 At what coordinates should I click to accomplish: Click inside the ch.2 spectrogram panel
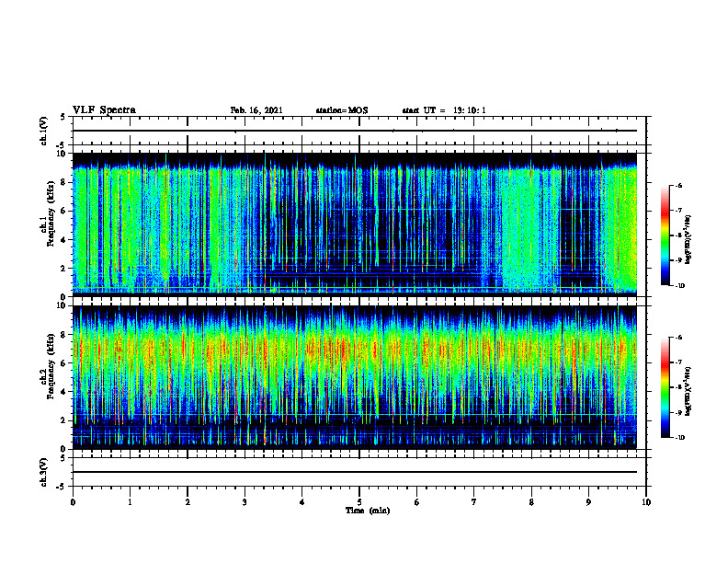pos(355,377)
